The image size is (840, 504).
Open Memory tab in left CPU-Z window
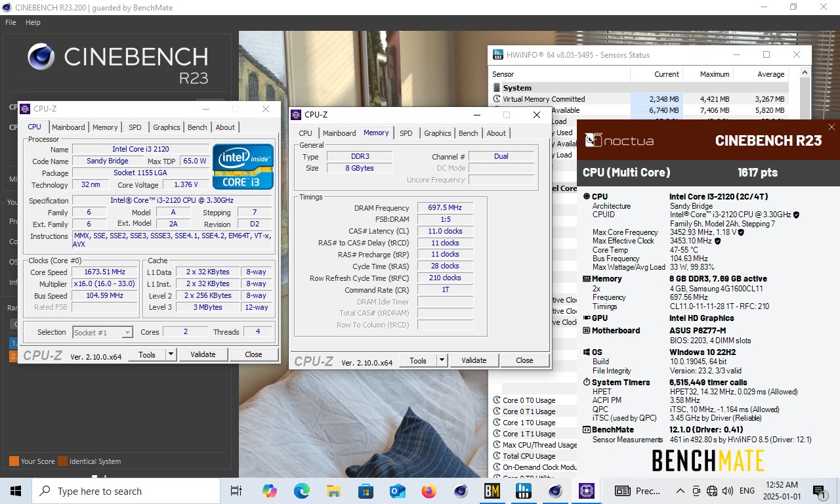(x=105, y=127)
